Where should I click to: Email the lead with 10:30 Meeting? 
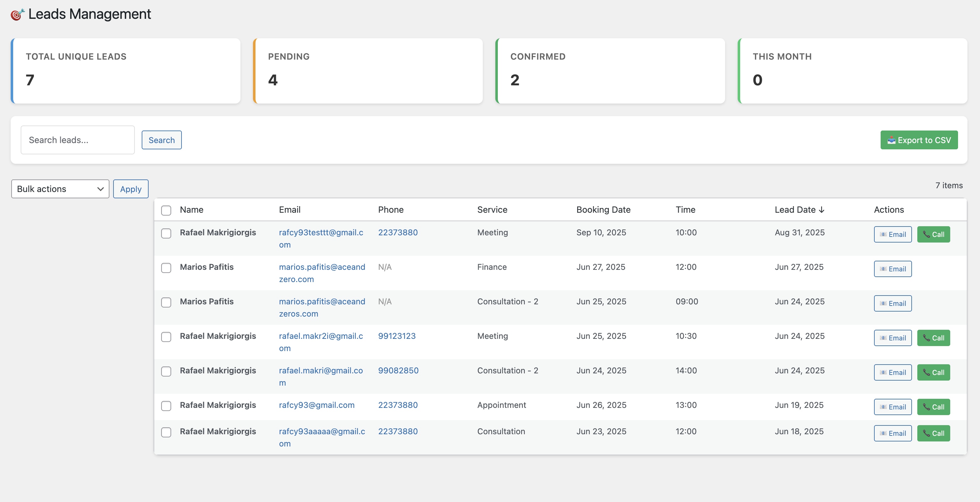(893, 338)
